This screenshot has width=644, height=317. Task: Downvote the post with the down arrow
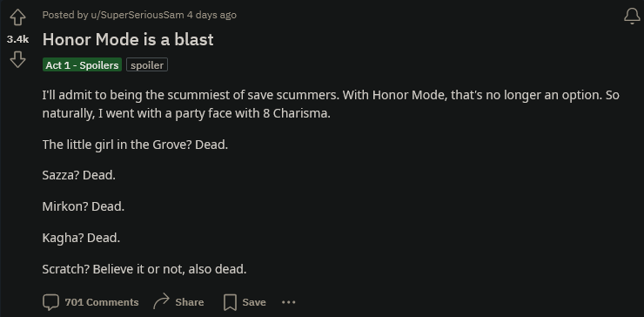pyautogui.click(x=17, y=59)
